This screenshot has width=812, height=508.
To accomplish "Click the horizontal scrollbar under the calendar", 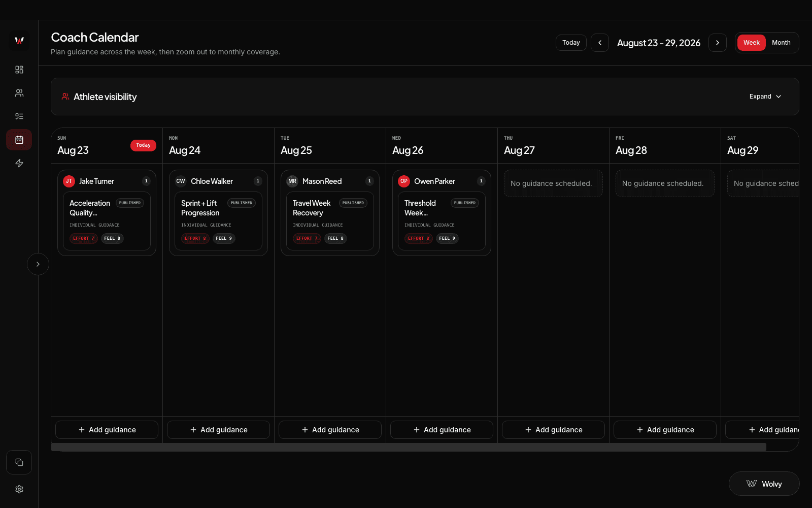I will click(x=409, y=447).
